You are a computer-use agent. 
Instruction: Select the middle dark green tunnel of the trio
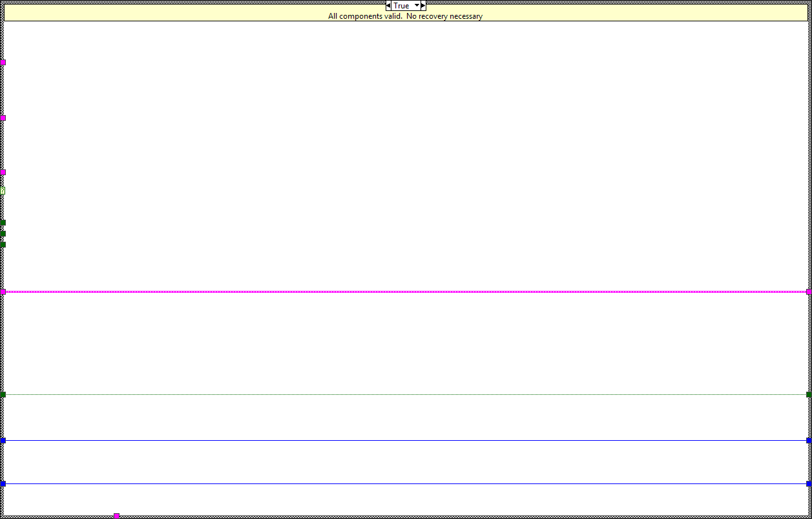[x=3, y=233]
